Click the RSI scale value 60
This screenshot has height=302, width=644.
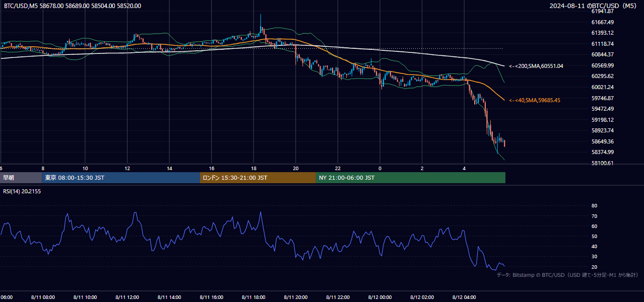[594, 226]
